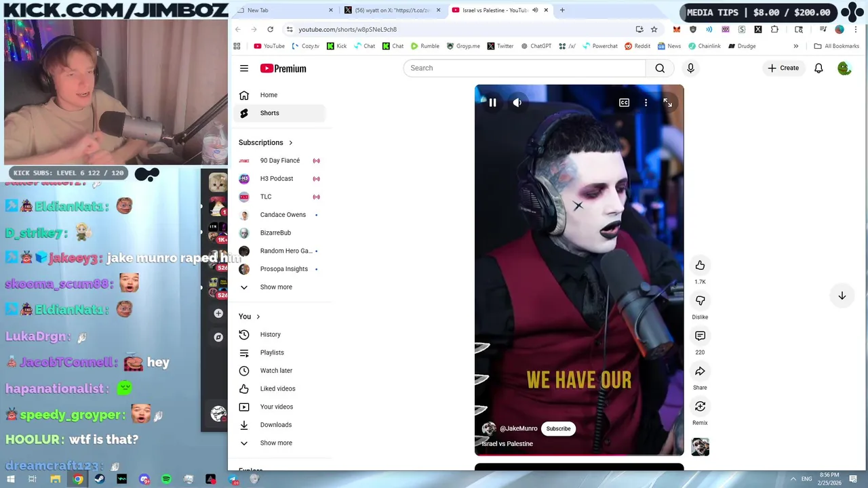Open the TLC subscription channel
Screen dimensions: 868x488
279,197
